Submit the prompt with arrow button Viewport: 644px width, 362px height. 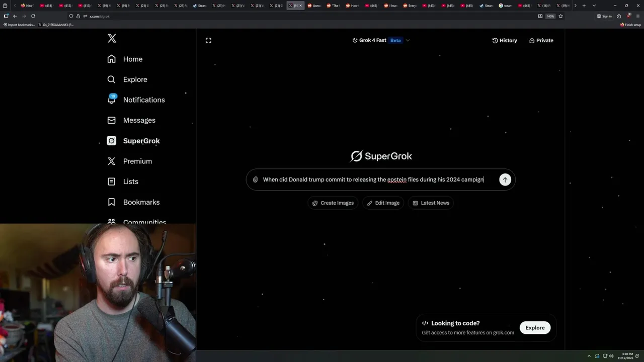pos(505,179)
